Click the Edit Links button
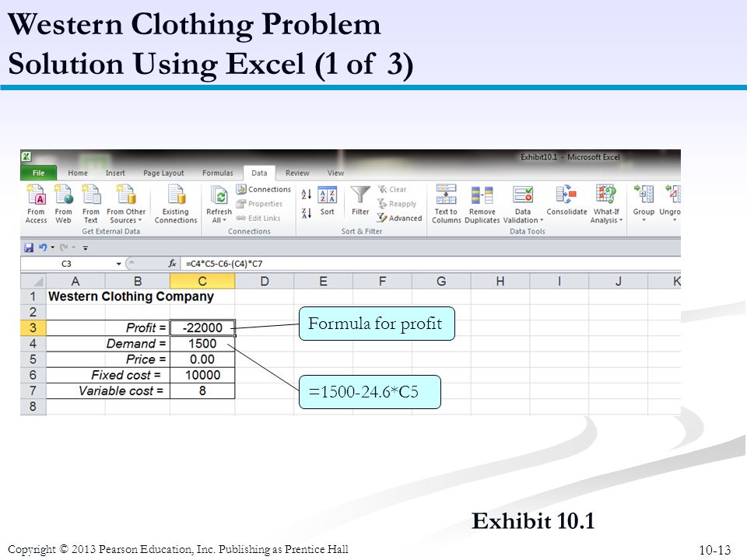Screen dimensions: 747x560 coord(258,218)
